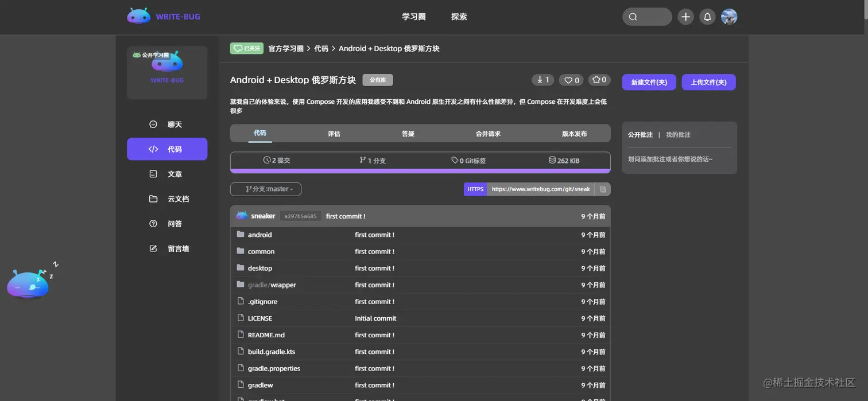The image size is (868, 401).
Task: Open 聊天 in sidebar
Action: click(167, 124)
